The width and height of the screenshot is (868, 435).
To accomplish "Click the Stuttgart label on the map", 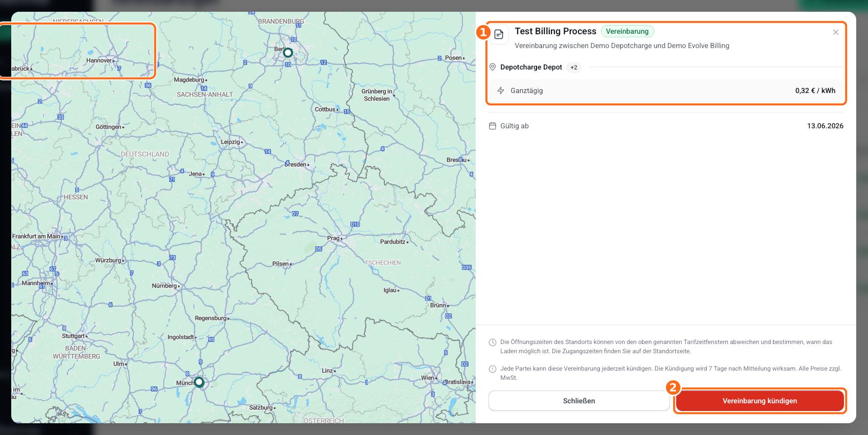I will 73,336.
